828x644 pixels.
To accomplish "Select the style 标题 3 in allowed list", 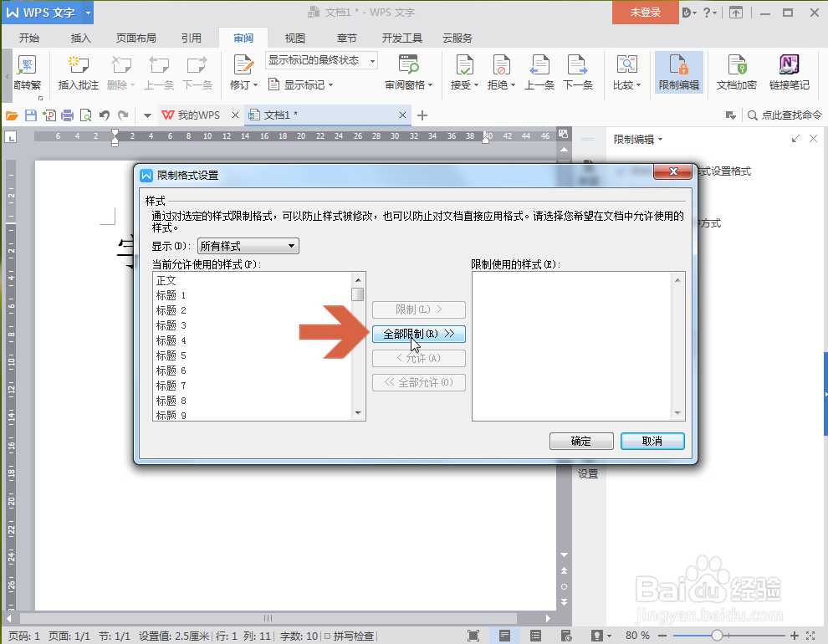I will click(x=252, y=325).
